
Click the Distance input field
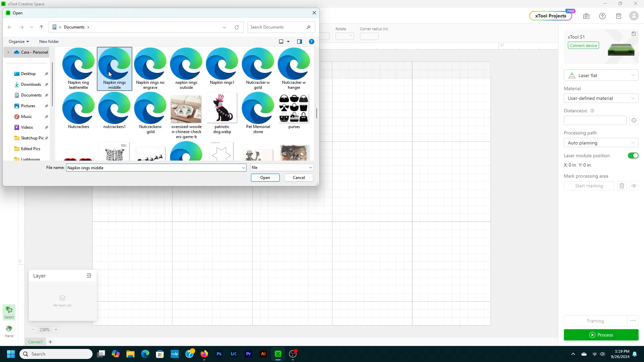pos(595,120)
